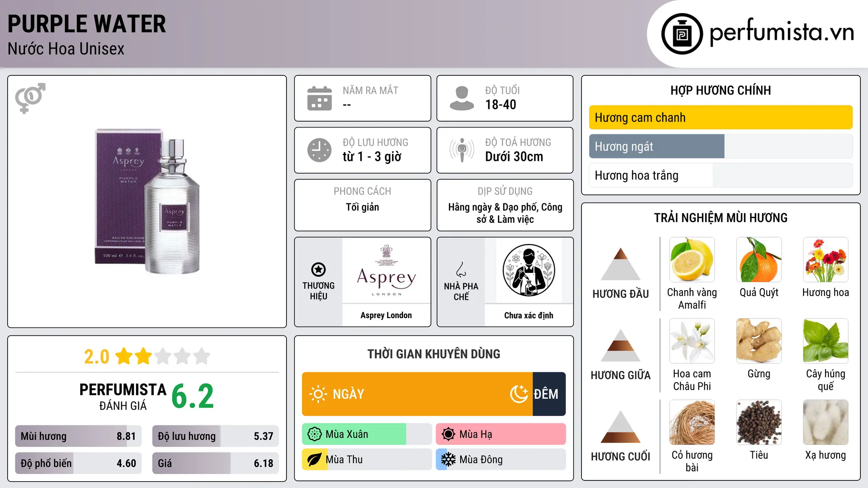
Task: Click the Mùa Thu season bar
Action: (367, 460)
